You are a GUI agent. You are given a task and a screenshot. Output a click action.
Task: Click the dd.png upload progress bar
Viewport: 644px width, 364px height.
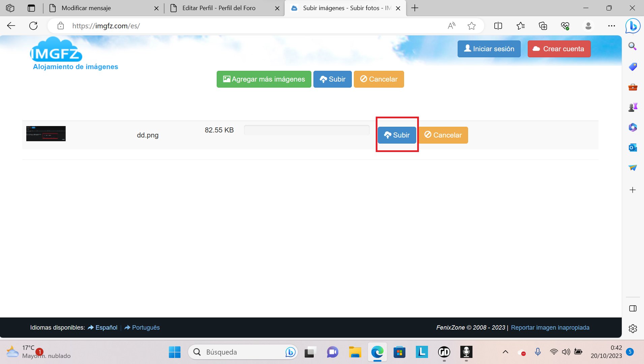coord(307,130)
